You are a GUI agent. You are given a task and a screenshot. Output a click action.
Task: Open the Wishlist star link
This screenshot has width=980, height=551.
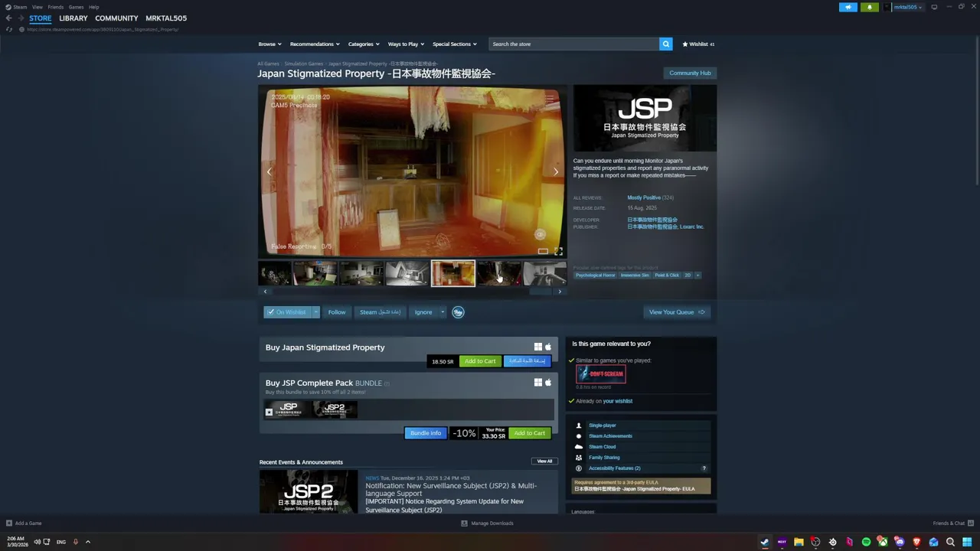pyautogui.click(x=698, y=44)
